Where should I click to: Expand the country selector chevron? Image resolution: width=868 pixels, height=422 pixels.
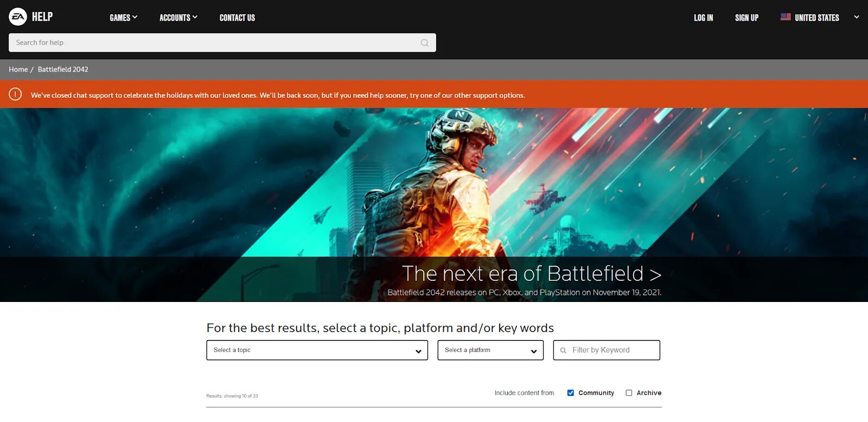click(x=857, y=17)
